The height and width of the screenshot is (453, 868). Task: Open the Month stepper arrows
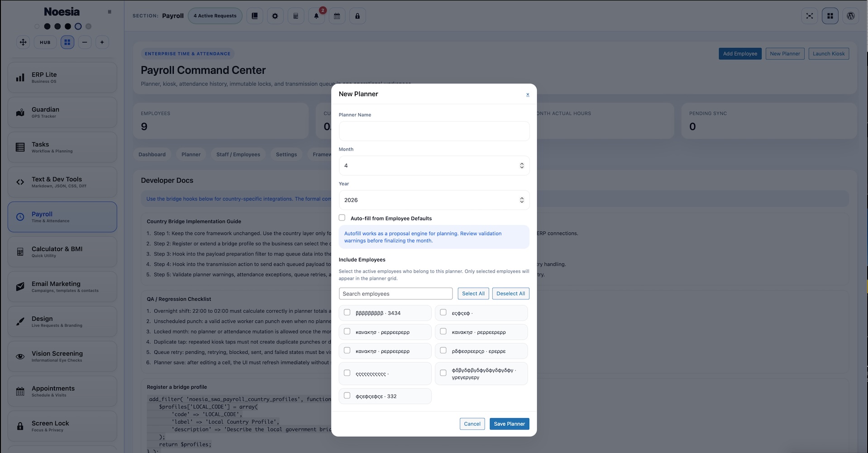pyautogui.click(x=522, y=166)
